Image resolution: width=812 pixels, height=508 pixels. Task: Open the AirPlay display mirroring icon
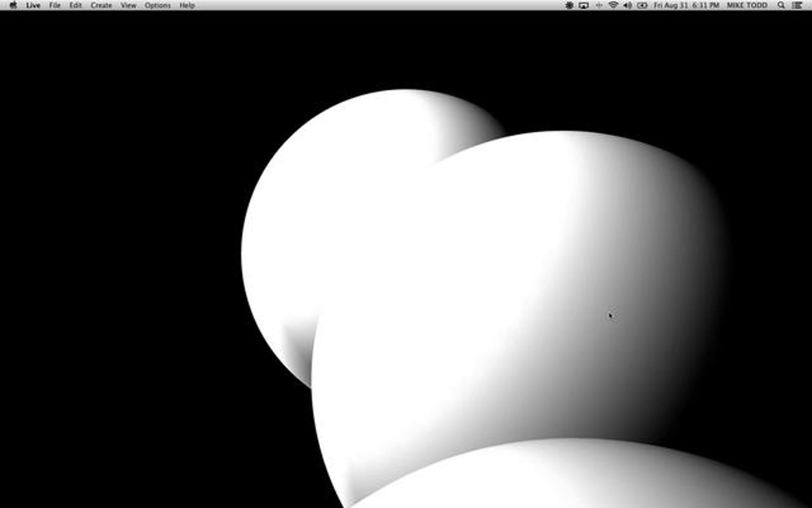click(584, 5)
